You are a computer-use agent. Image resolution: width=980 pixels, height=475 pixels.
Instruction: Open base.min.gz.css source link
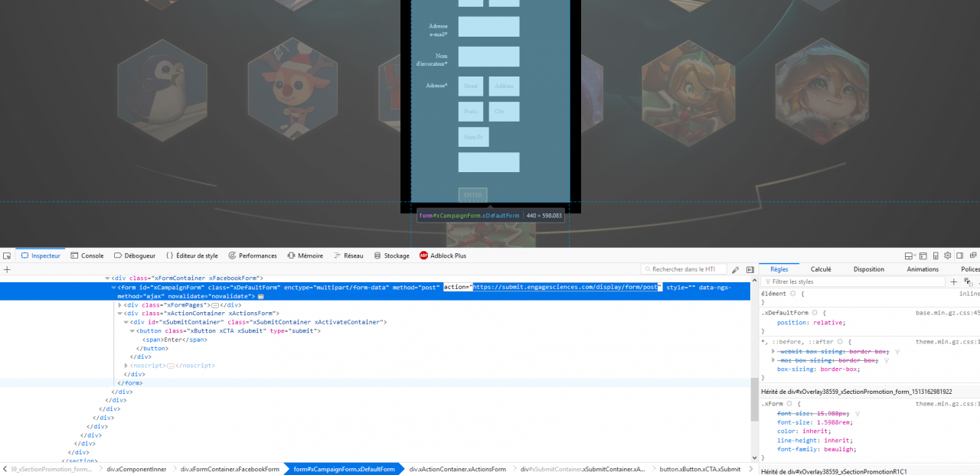[x=948, y=313]
